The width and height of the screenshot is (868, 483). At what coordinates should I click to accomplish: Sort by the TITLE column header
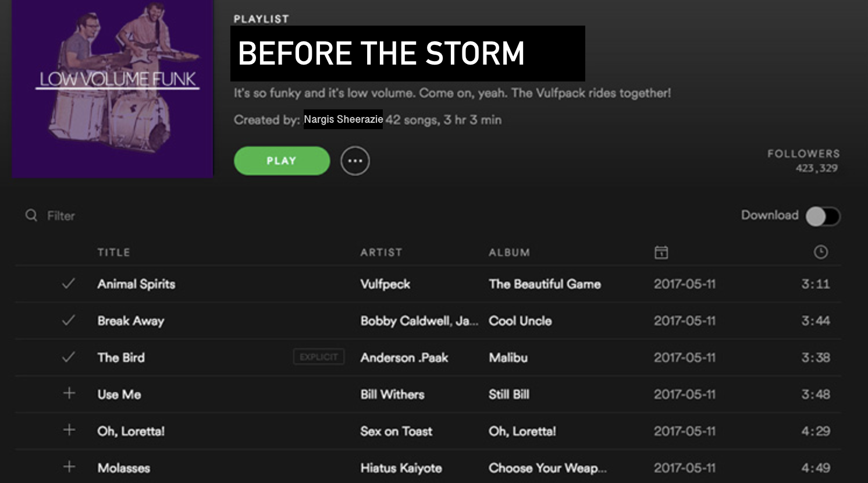(x=113, y=253)
